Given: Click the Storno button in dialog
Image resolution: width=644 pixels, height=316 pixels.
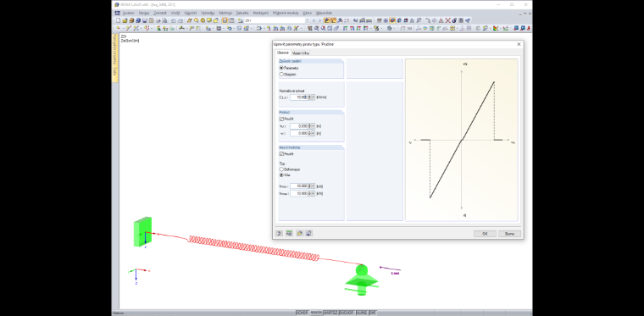Looking at the screenshot, I should (509, 234).
